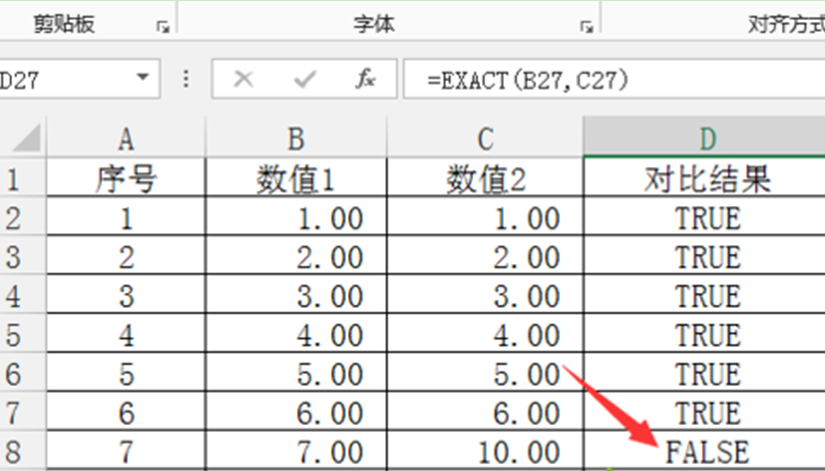Expand the Name Box dropdown arrow
Viewport: 825px width, 471px height.
(x=143, y=78)
